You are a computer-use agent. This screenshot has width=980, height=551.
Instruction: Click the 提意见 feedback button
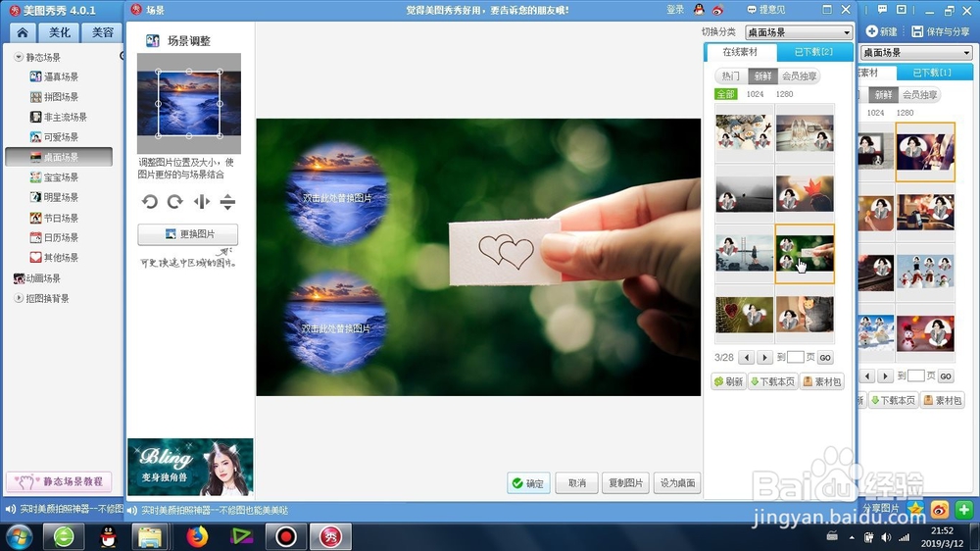(766, 10)
